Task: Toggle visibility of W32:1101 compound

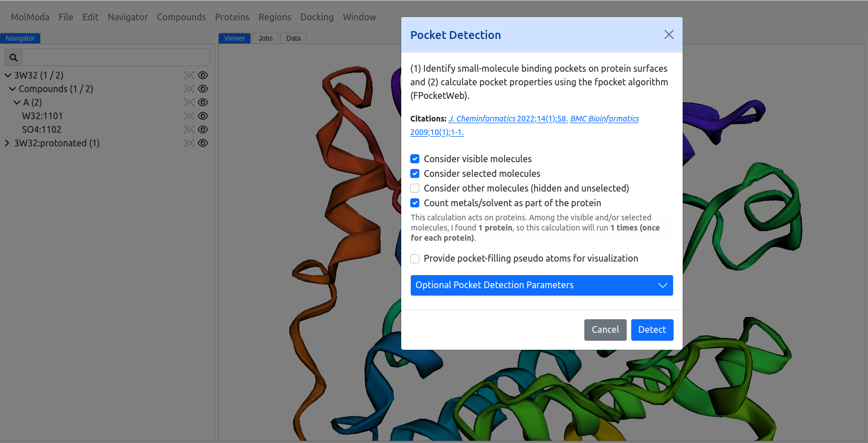Action: (x=203, y=116)
